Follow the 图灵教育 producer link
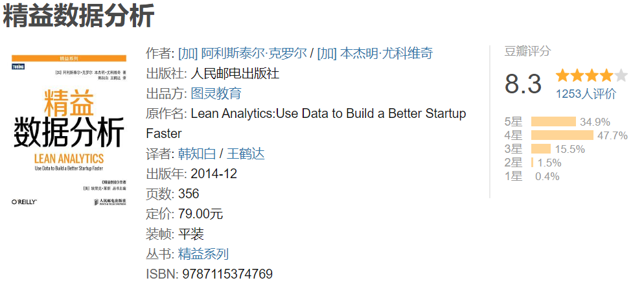Viewport: 644px width, 287px height. 216,93
